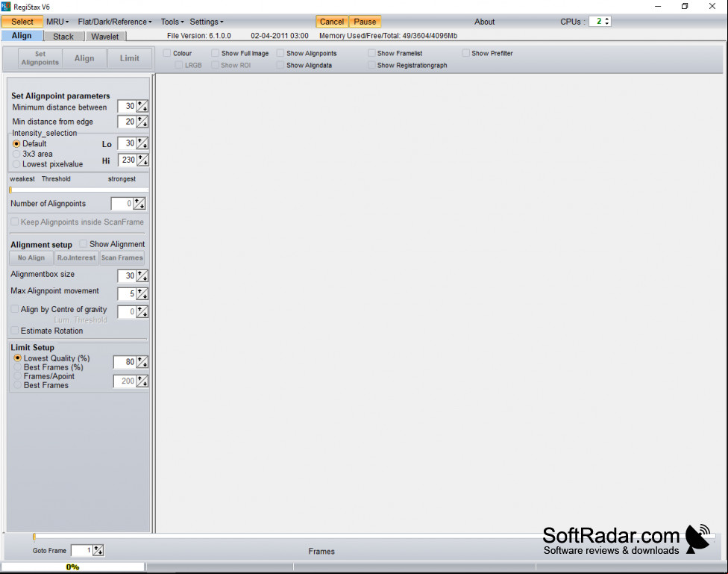Click the Max Alignpoint movement field
The image size is (728, 574).
[x=127, y=294]
